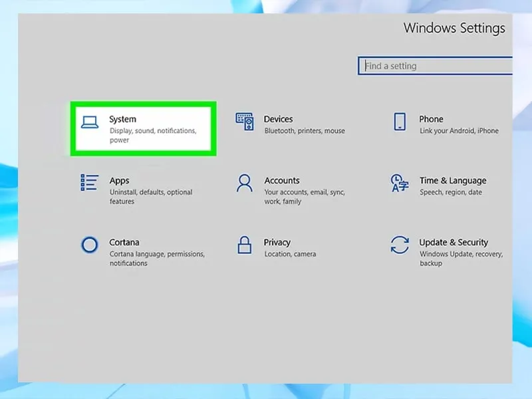Go to the Accounts heading text
The image size is (532, 399).
pos(282,180)
